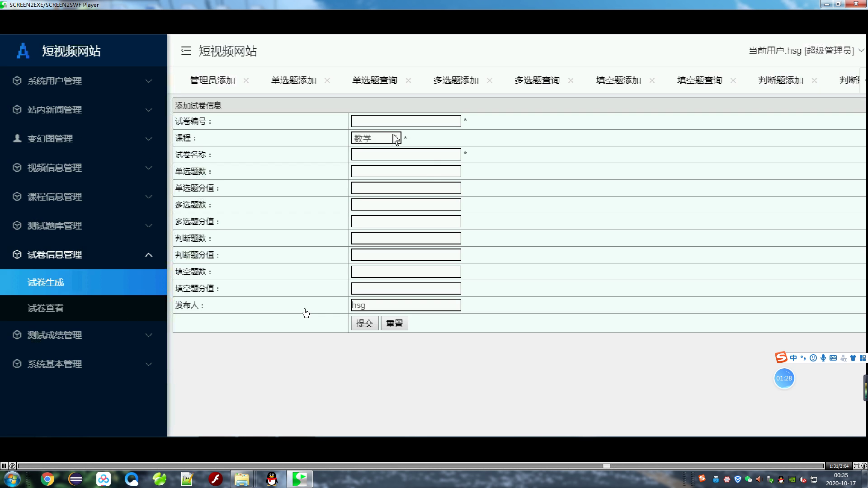
Task: Expand 系统用户管理 menu chevron
Action: (148, 81)
